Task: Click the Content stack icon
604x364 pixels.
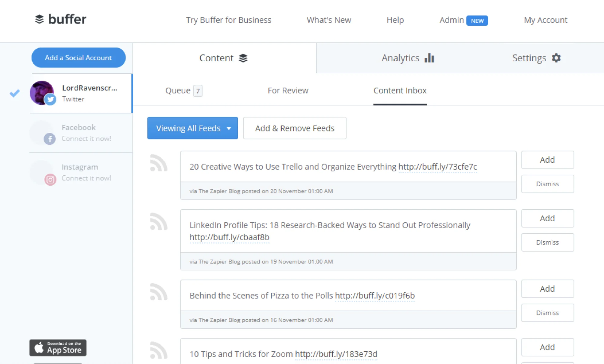Action: (243, 58)
